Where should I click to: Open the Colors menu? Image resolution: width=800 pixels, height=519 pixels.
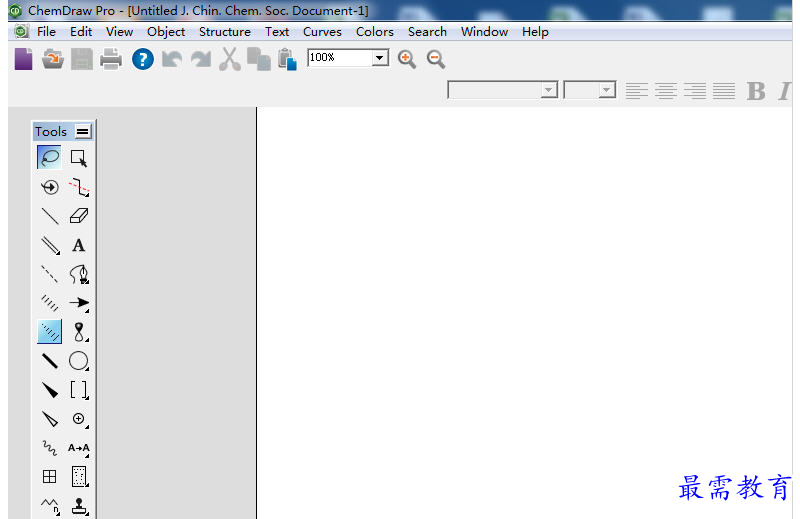375,32
